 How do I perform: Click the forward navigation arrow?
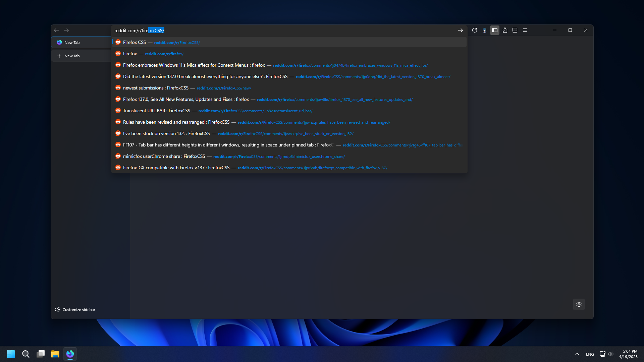tap(66, 30)
